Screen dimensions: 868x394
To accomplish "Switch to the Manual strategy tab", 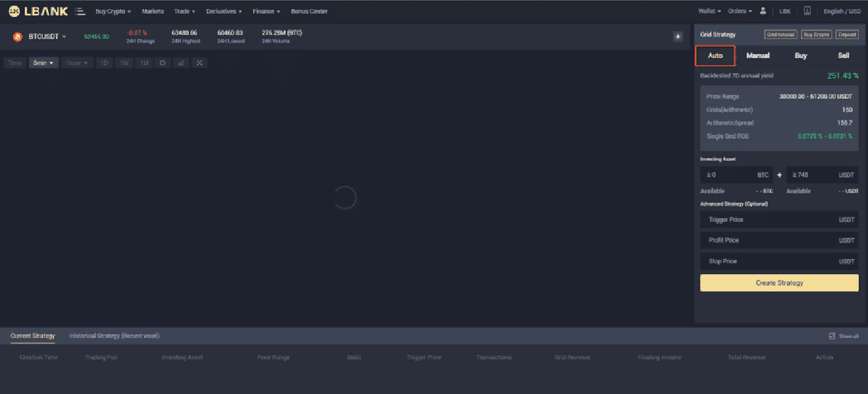I will tap(758, 55).
